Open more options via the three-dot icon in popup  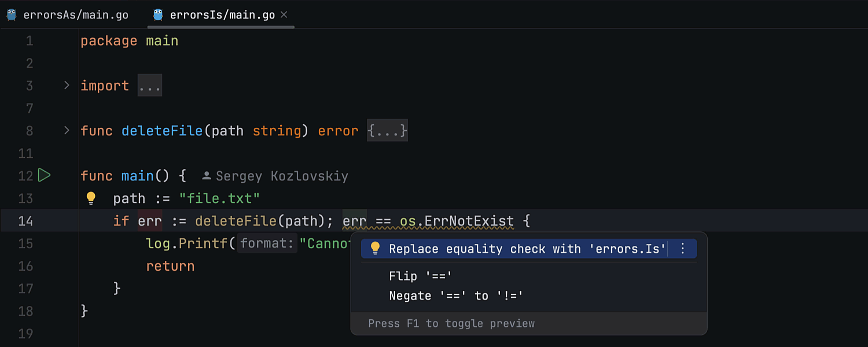pyautogui.click(x=682, y=249)
